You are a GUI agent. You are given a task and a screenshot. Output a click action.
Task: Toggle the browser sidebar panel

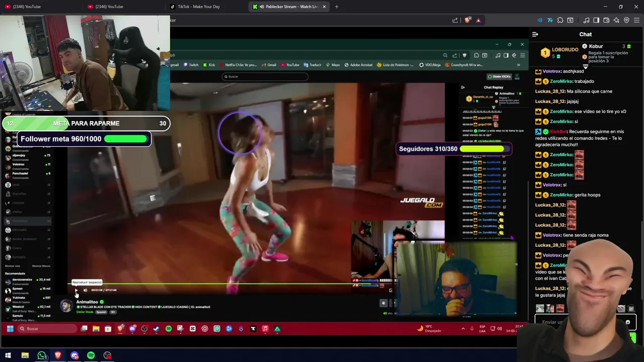[596, 20]
